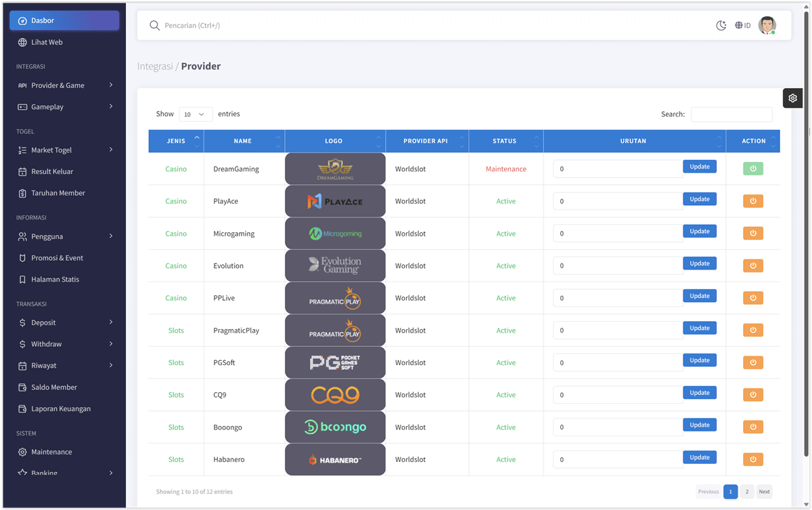Click the search magnifier icon
The height and width of the screenshot is (510, 812).
[x=154, y=25]
